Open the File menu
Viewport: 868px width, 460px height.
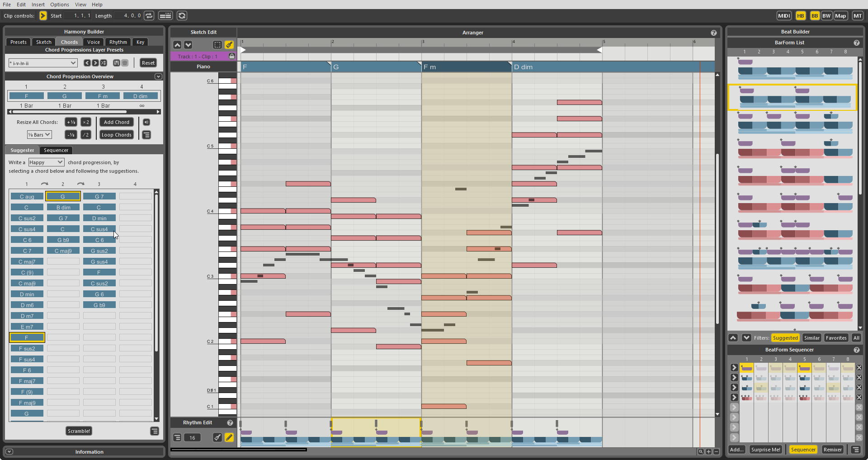pos(7,5)
